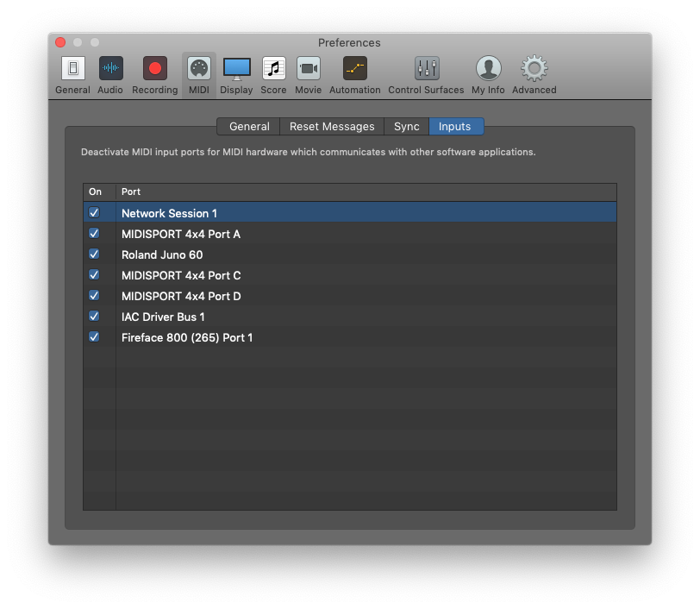Open the Display preferences pane
Image resolution: width=700 pixels, height=609 pixels.
tap(236, 75)
